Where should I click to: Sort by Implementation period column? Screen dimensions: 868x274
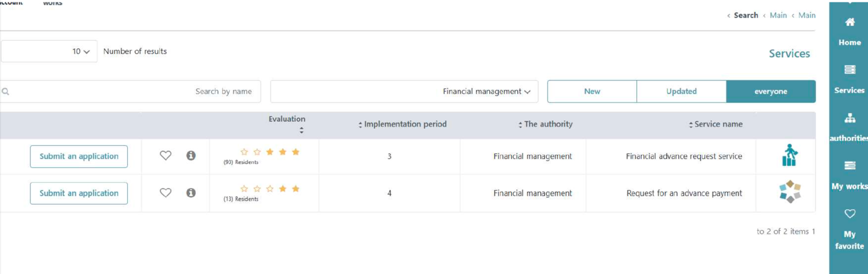[x=402, y=124]
